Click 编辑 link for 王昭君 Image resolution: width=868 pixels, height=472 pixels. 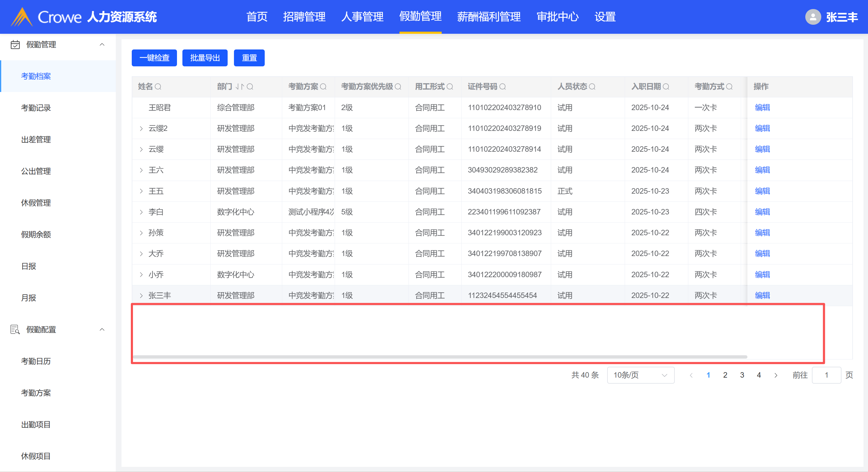[762, 108]
